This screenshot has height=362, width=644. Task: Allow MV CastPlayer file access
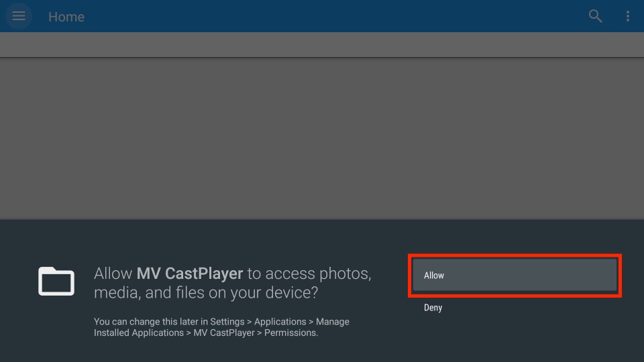click(515, 275)
